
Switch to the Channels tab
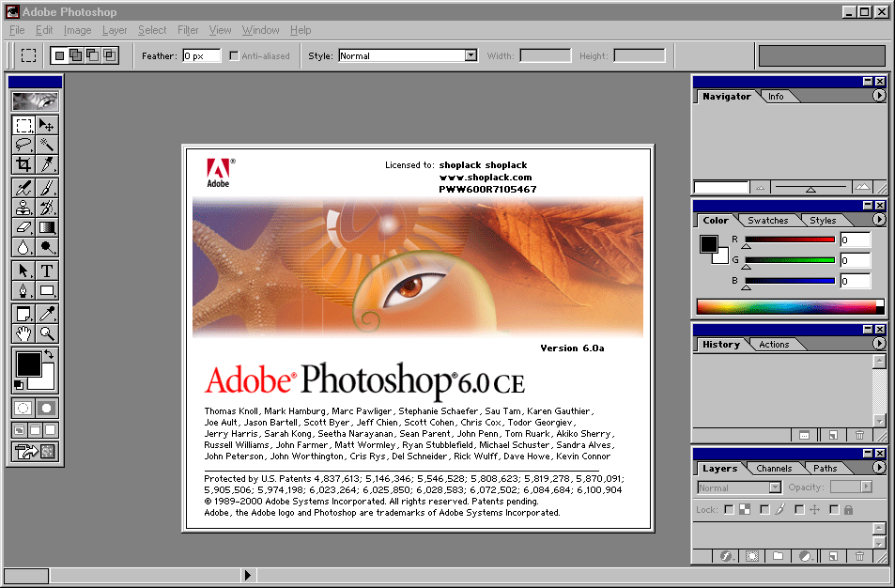774,468
